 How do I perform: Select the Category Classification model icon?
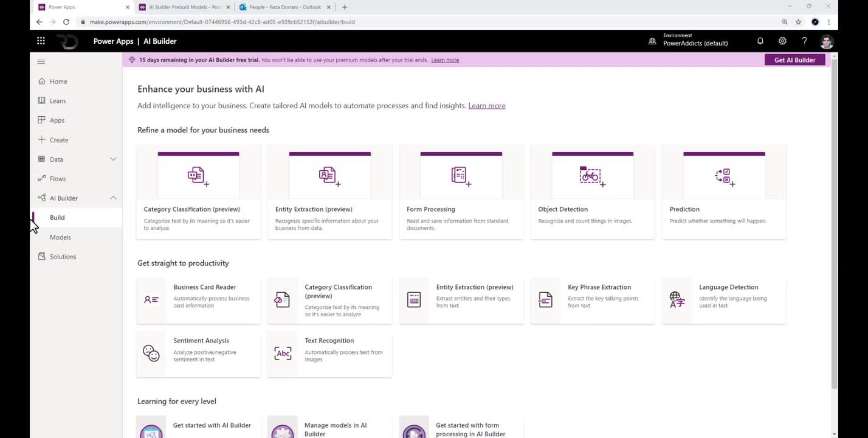point(198,176)
